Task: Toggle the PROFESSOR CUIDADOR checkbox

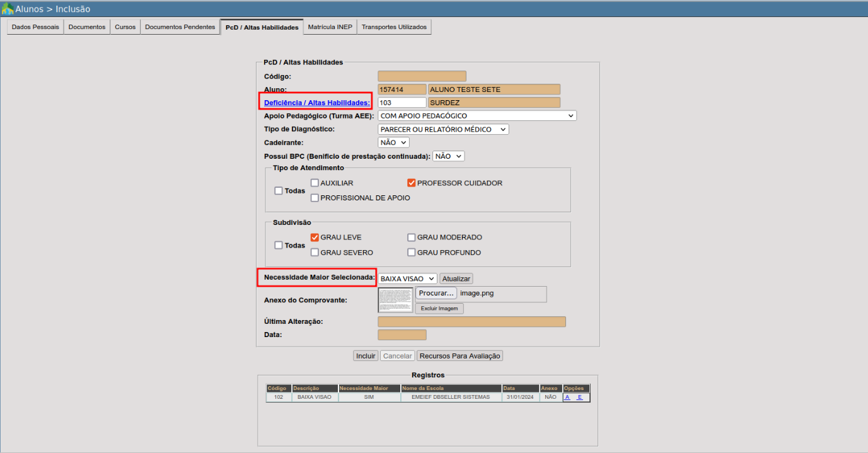Action: pos(412,183)
